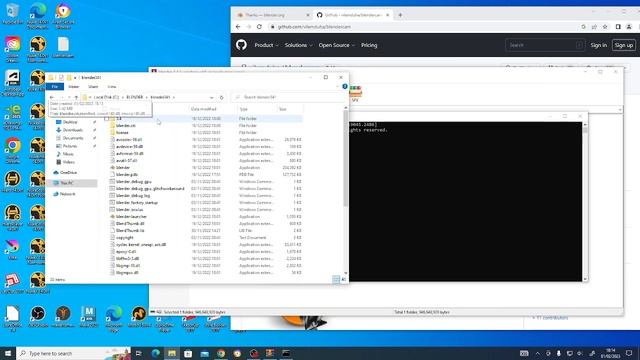Select the license folder
The width and height of the screenshot is (640, 360).
122,132
